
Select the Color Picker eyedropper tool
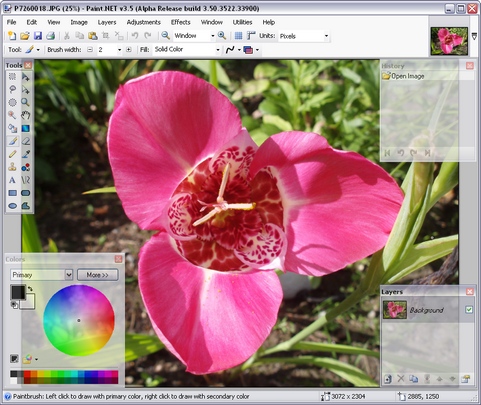25,154
